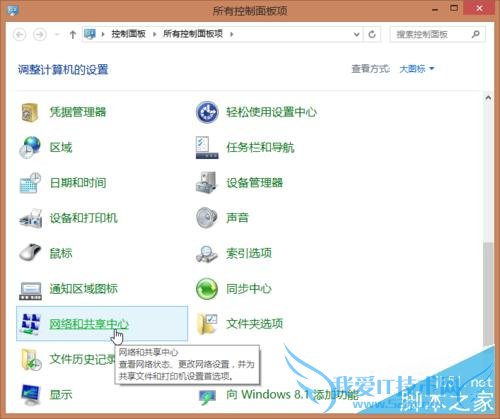Click the control panel icon in address bar
500x419 pixels.
90,34
